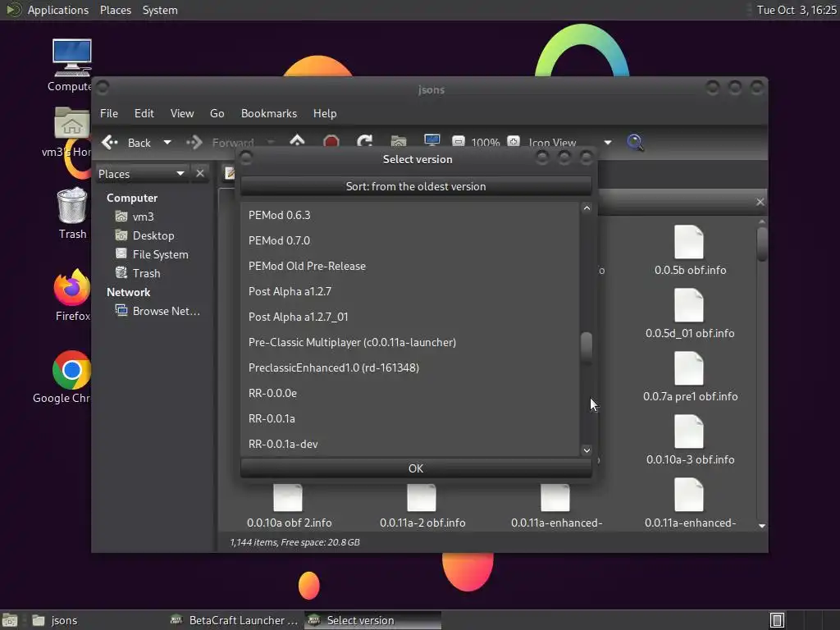This screenshot has height=630, width=840.
Task: Open Computer toolbar icon in file manager
Action: [431, 141]
